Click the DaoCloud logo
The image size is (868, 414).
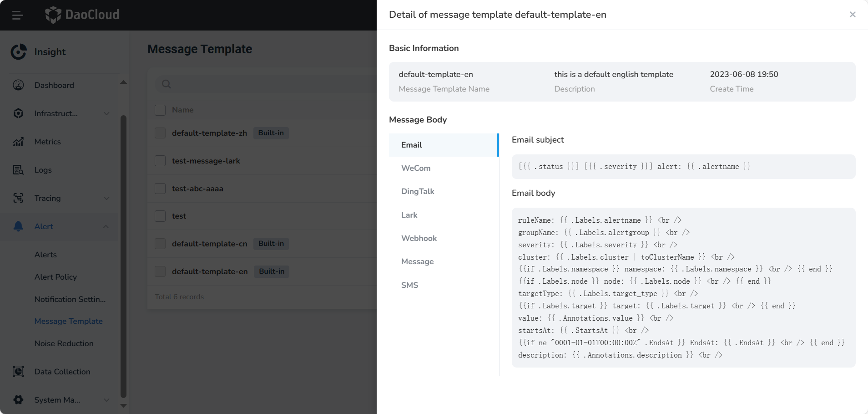click(82, 15)
